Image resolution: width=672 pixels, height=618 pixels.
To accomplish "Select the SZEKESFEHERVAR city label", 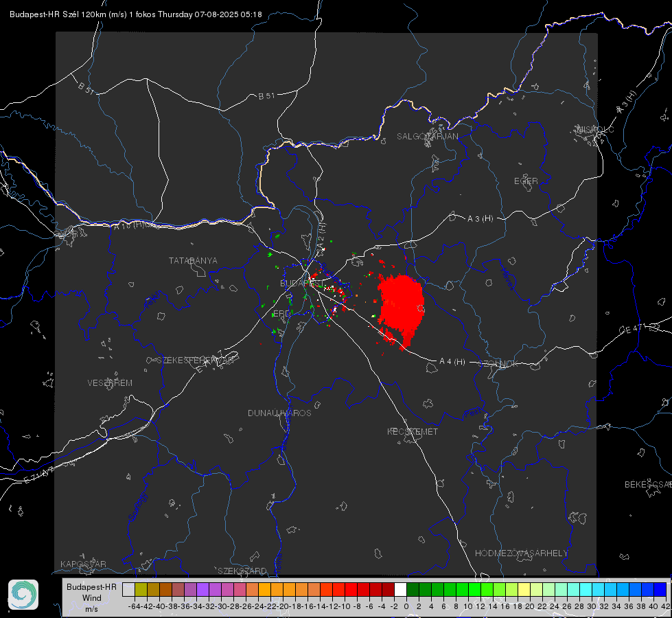I will (x=196, y=360).
